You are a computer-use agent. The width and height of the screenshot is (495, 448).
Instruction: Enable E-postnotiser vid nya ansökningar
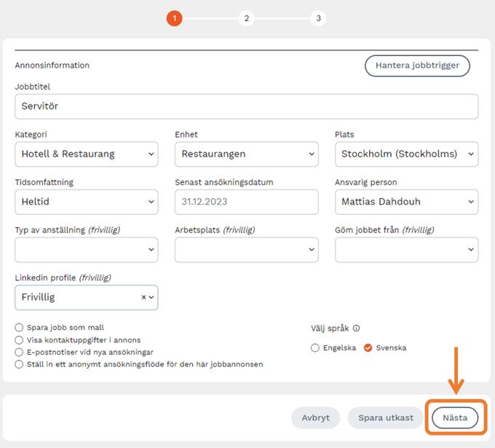(19, 352)
